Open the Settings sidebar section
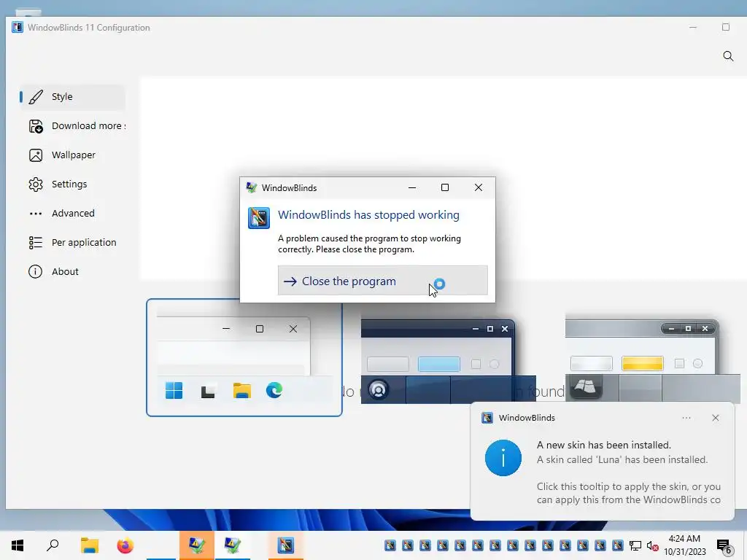The image size is (747, 560). 72,184
